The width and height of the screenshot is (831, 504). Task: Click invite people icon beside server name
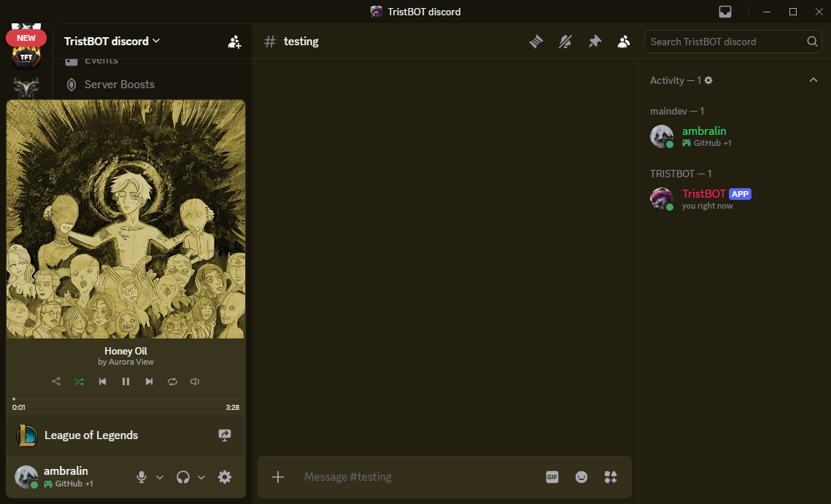coord(234,42)
